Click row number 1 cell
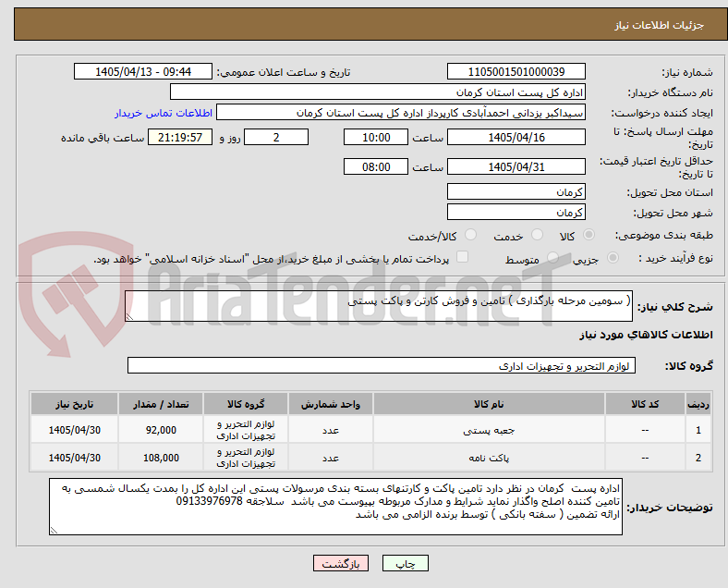 point(698,430)
